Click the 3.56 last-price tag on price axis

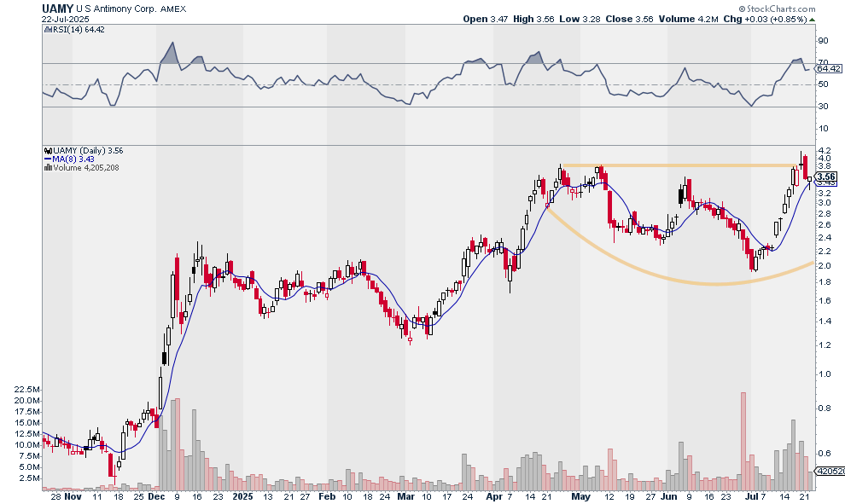point(826,177)
